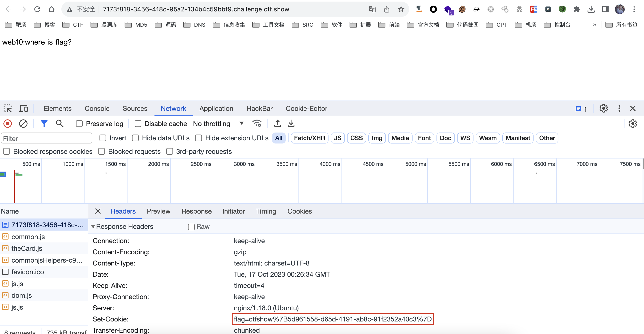Check Hide extension URLs

coord(199,138)
